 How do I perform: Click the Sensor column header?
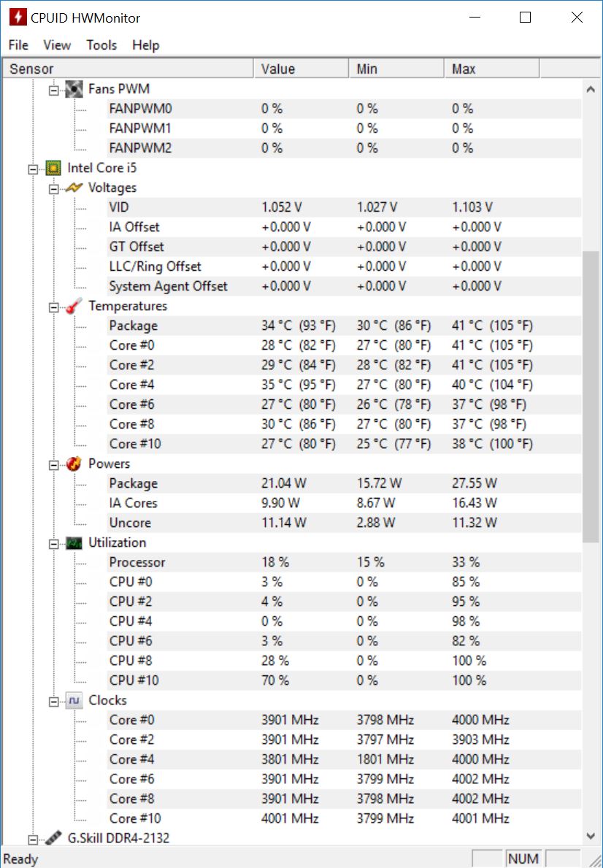pos(31,69)
